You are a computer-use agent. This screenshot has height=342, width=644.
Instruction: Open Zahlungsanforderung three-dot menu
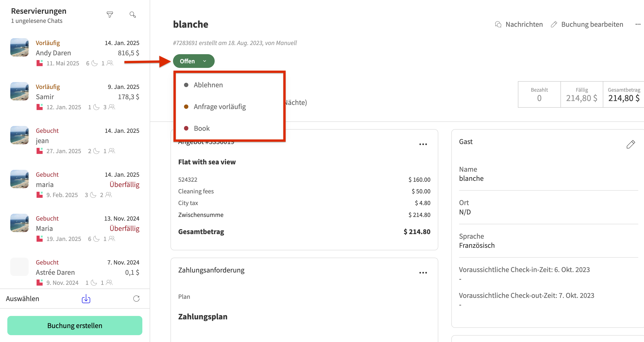[x=423, y=273]
